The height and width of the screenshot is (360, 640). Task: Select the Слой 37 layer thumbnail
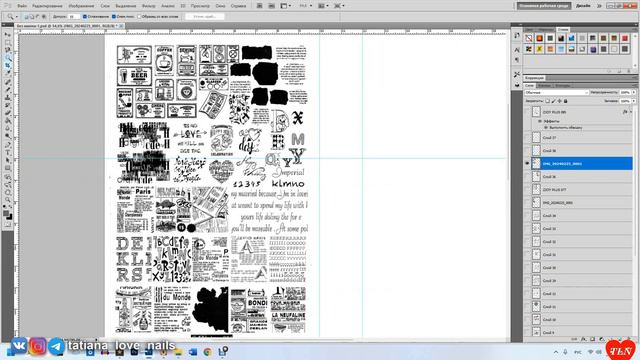click(x=536, y=138)
